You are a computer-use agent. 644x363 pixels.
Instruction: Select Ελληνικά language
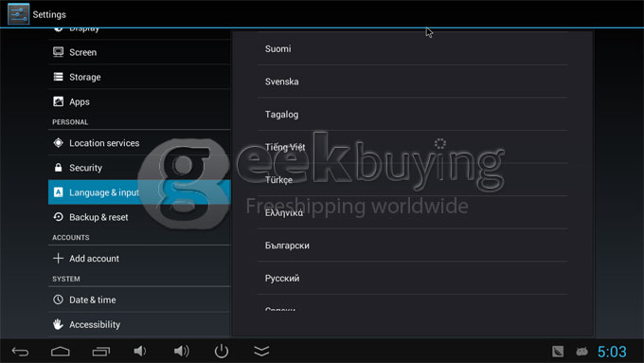pyautogui.click(x=413, y=212)
